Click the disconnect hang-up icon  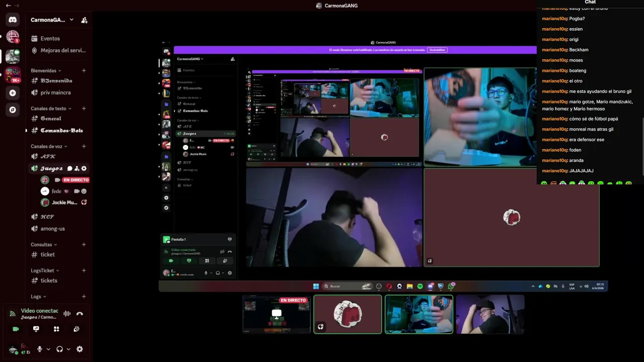pyautogui.click(x=79, y=314)
